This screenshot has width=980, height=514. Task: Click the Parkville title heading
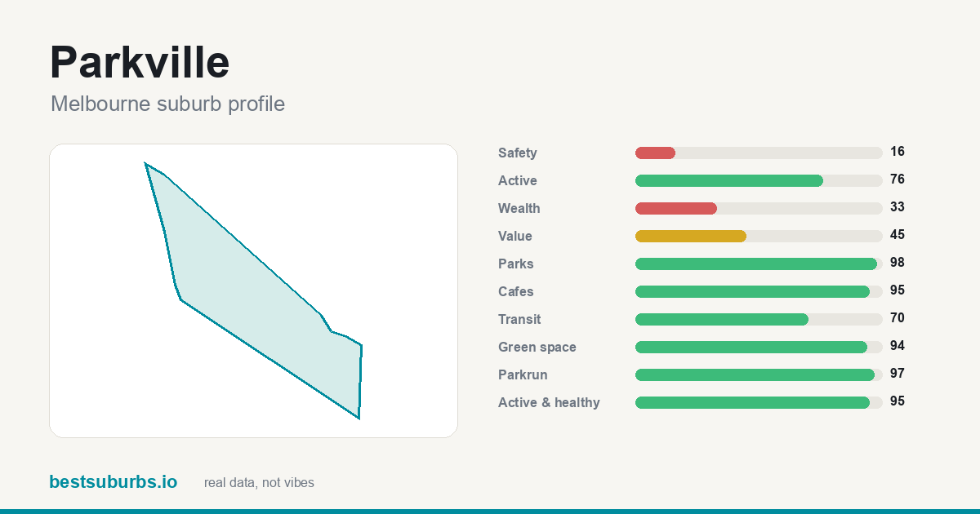[x=140, y=62]
